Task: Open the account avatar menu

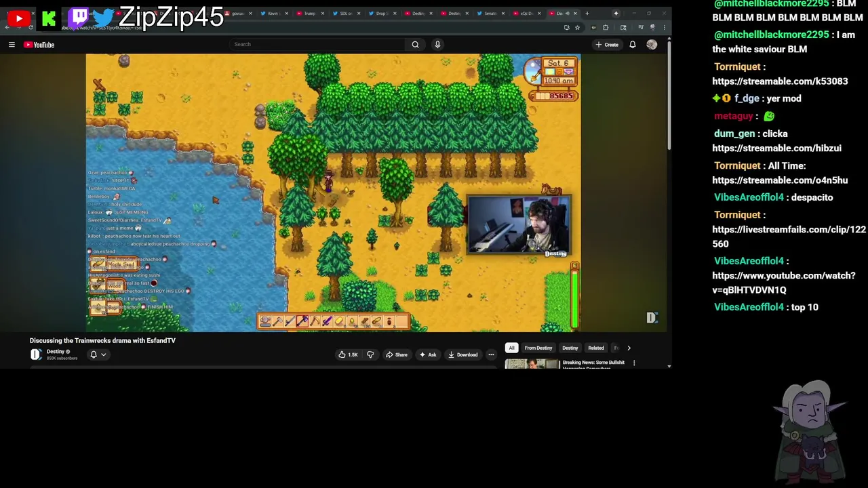Action: 652,45
